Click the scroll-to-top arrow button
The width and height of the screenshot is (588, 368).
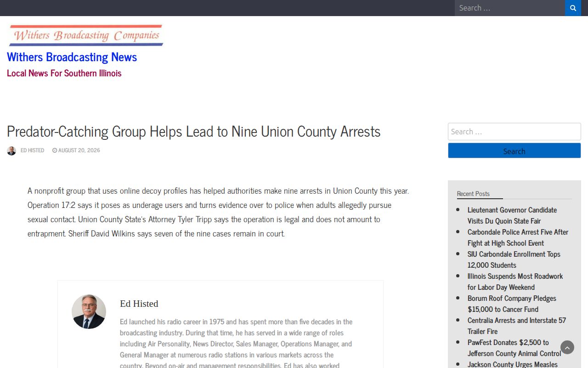click(x=567, y=347)
